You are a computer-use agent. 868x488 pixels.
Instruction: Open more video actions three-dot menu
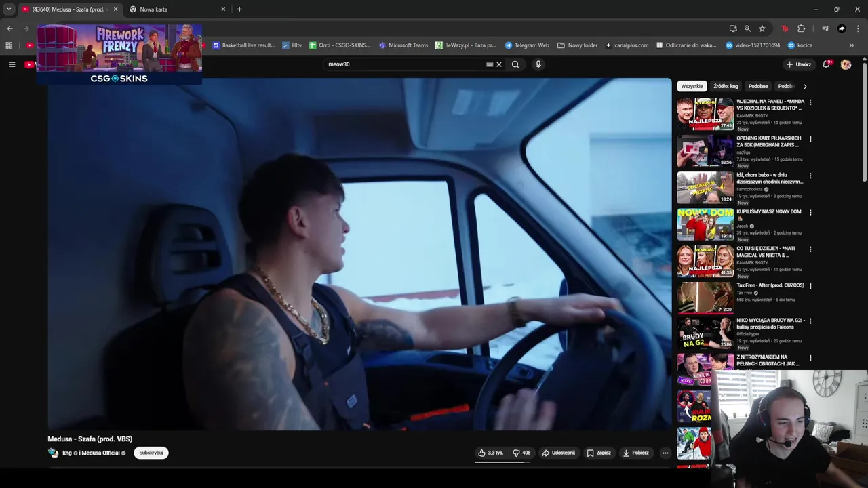tap(665, 453)
